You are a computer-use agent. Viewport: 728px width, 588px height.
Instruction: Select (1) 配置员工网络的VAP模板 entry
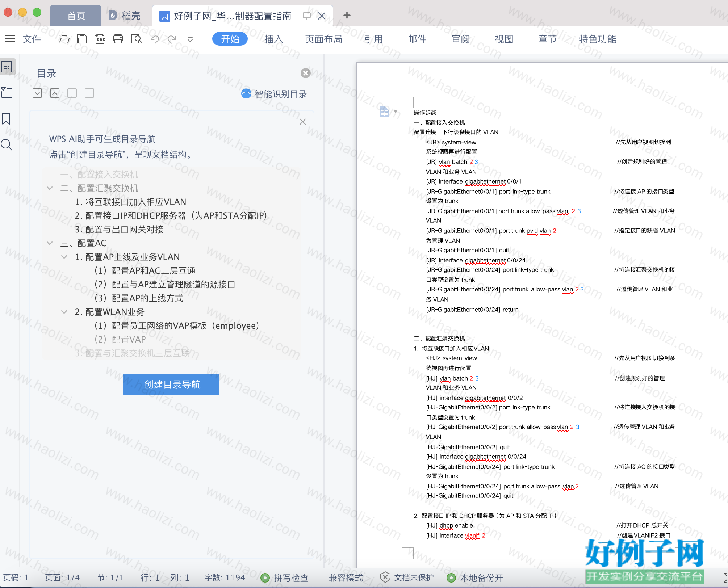177,325
